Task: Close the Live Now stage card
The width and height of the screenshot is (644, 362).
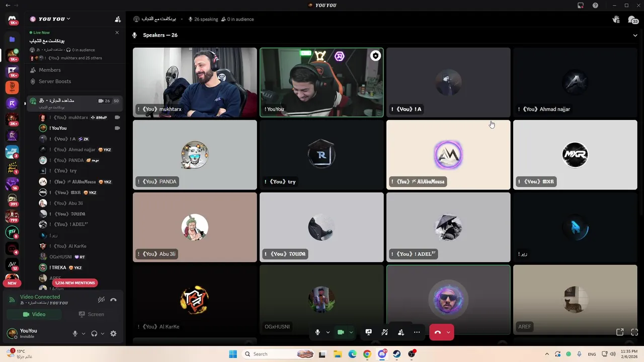Action: pos(117,33)
